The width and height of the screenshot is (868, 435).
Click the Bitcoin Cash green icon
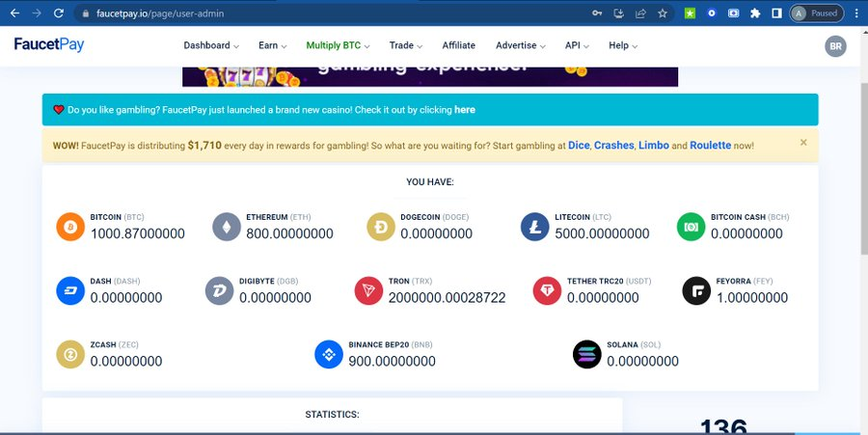click(691, 227)
